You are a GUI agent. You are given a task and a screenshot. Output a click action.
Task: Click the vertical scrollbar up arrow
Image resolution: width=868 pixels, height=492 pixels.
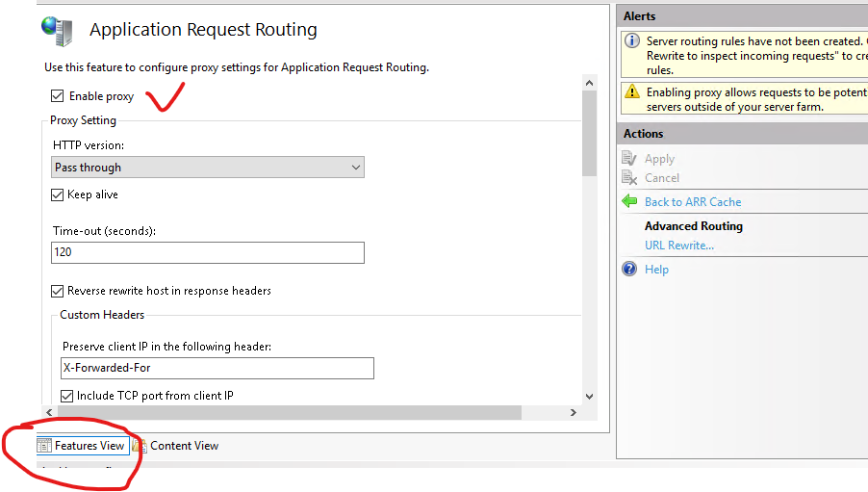(589, 83)
